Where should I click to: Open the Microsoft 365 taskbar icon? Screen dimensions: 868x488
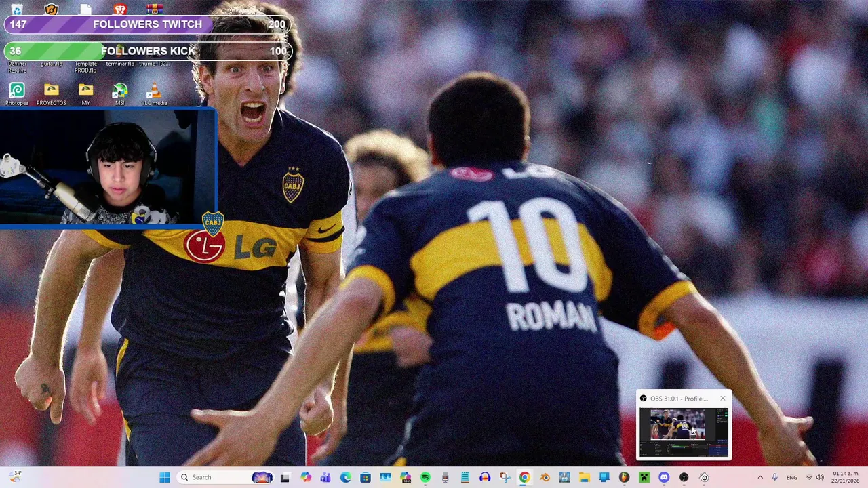406,477
